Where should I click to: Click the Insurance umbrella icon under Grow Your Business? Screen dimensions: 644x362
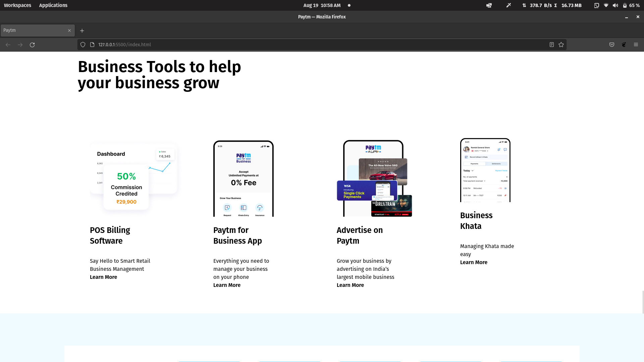tap(259, 207)
